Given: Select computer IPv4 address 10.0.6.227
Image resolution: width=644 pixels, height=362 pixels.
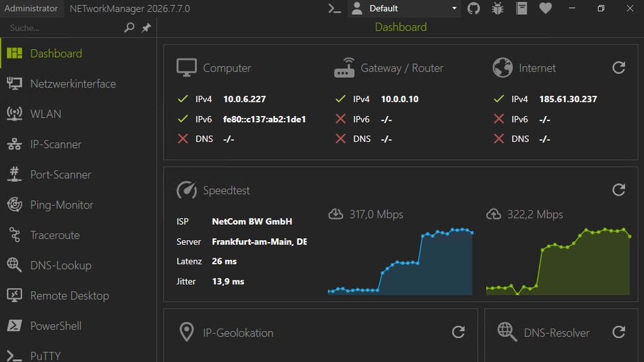Looking at the screenshot, I should click(x=244, y=99).
